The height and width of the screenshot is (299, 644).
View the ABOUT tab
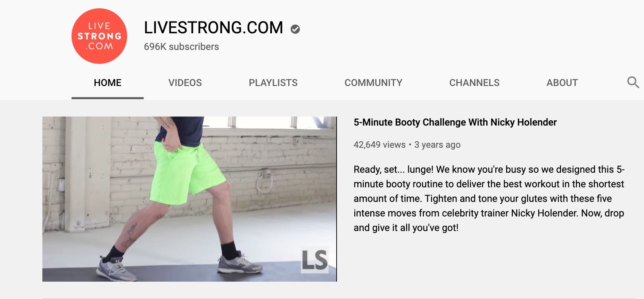coord(562,83)
